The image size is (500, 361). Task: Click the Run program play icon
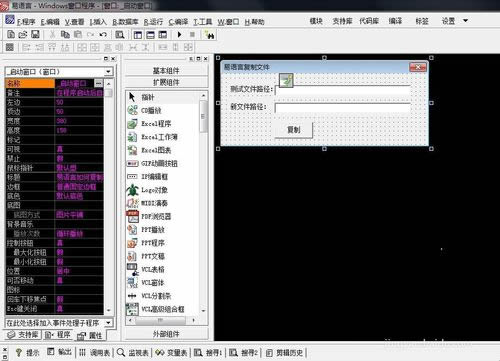point(180,34)
